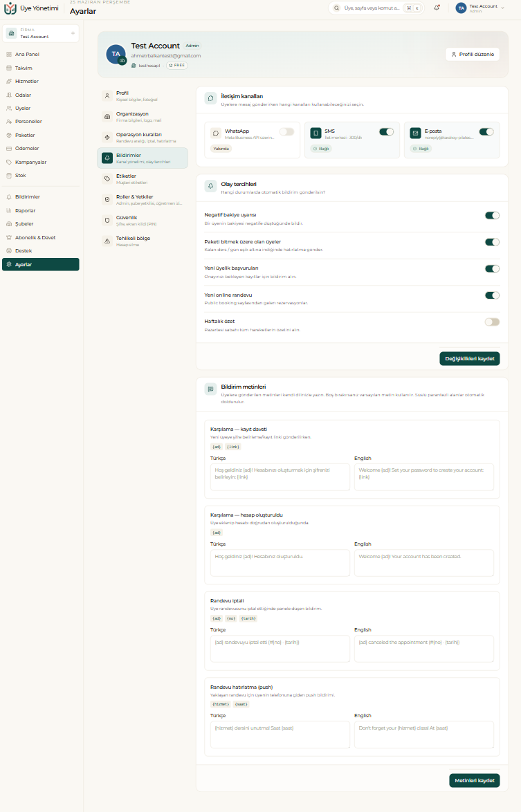Click the Randevu iptali Türkçe text field
521x812 pixels.
[x=280, y=649]
